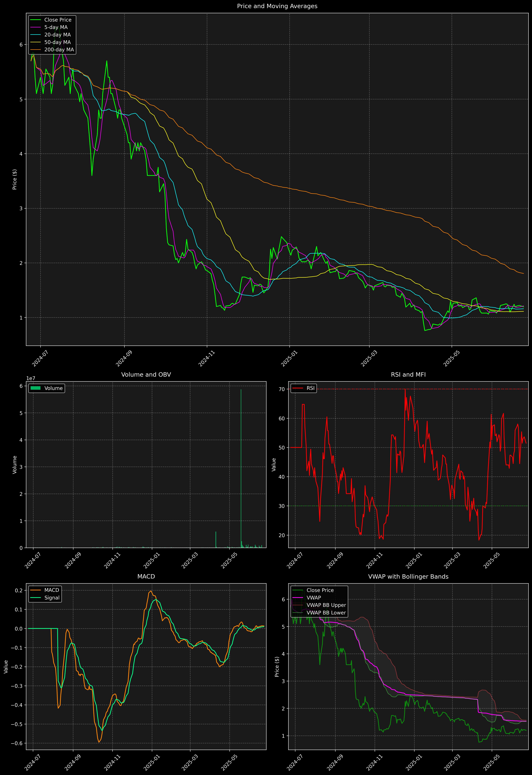Click the magenta line sample beside VWAP legend label

point(298,598)
